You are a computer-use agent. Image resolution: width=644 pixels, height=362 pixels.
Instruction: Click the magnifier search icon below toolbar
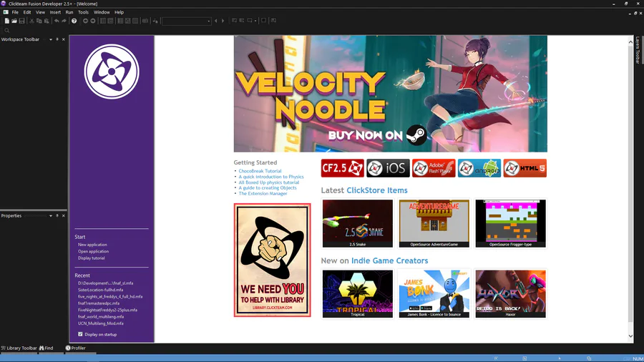(x=7, y=30)
